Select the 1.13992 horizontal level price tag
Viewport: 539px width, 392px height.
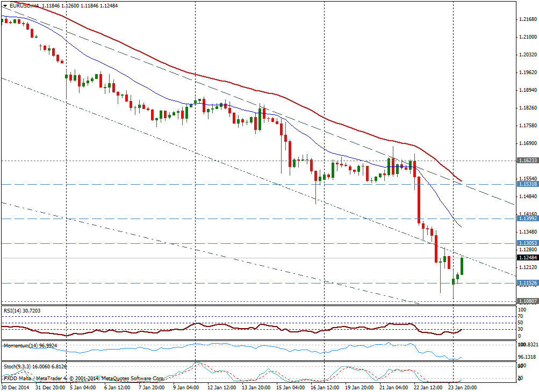click(x=528, y=219)
